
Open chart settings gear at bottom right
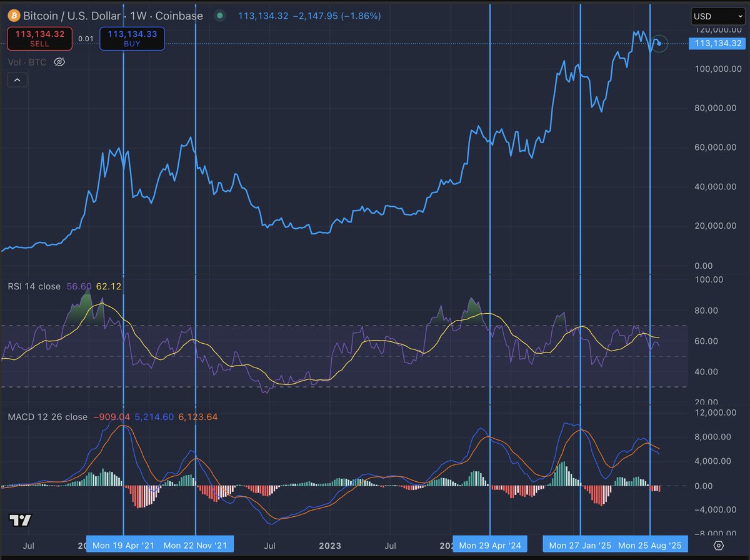(718, 545)
